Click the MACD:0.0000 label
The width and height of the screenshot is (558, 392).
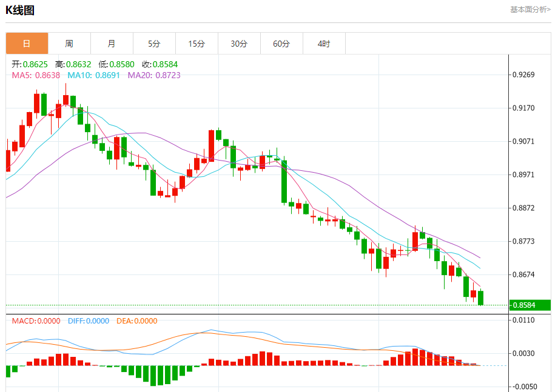point(36,321)
